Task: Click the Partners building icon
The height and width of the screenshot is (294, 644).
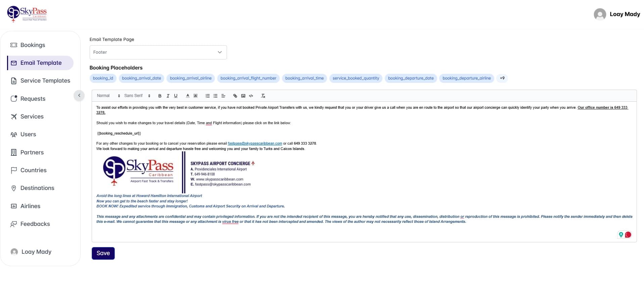Action: [14, 152]
